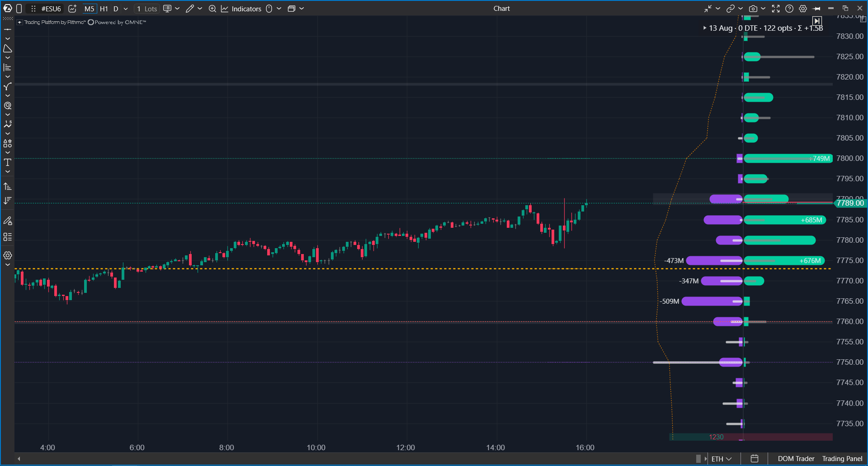Toggle the mouse trading mode icon
The image size is (868, 466).
coord(269,9)
